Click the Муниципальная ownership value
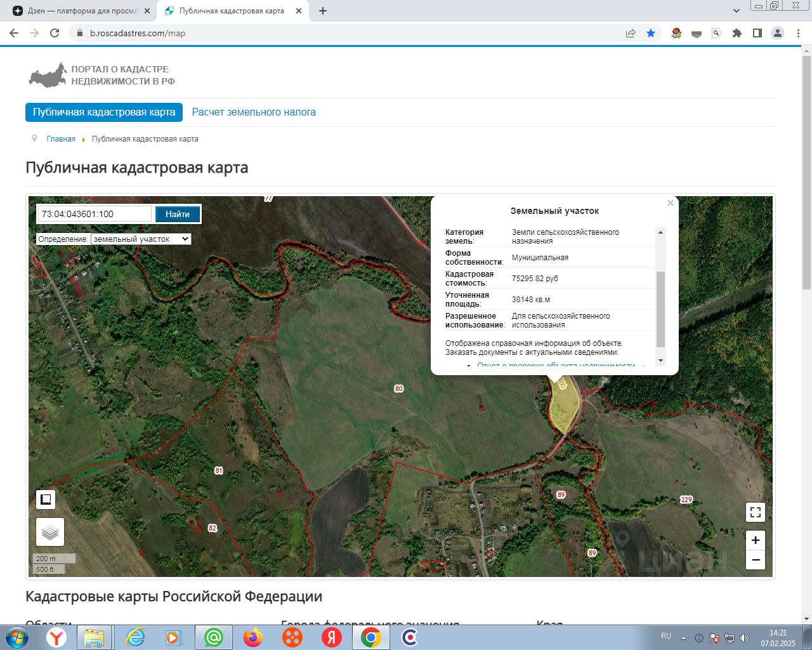Viewport: 812px width, 650px height. pyautogui.click(x=540, y=258)
